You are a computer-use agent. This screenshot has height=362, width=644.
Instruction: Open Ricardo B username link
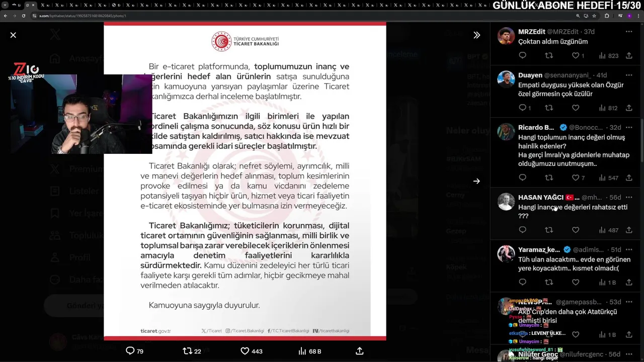tap(536, 127)
